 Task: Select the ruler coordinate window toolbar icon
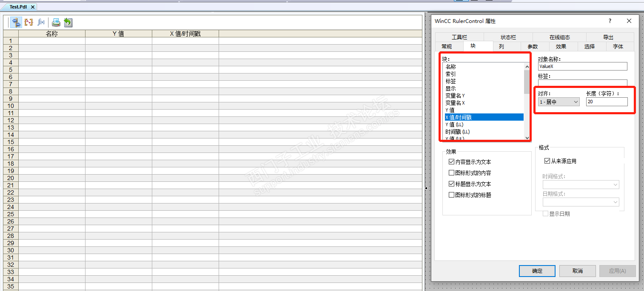click(16, 22)
